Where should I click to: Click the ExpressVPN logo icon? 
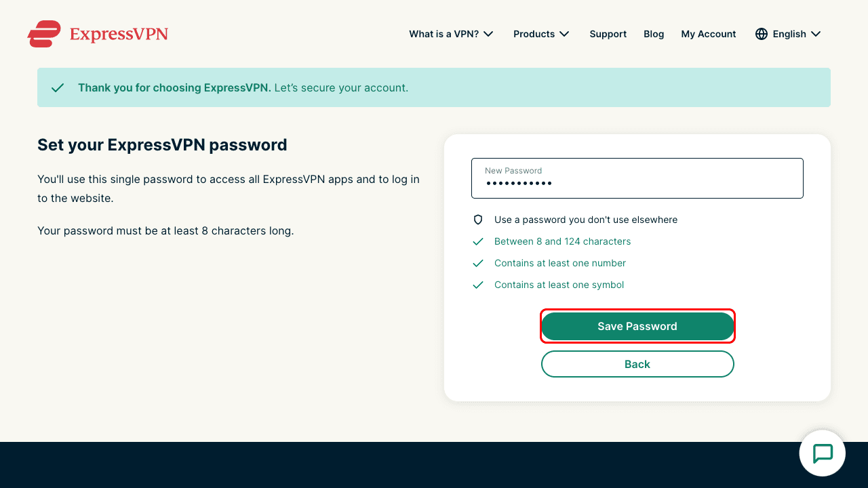(x=43, y=33)
